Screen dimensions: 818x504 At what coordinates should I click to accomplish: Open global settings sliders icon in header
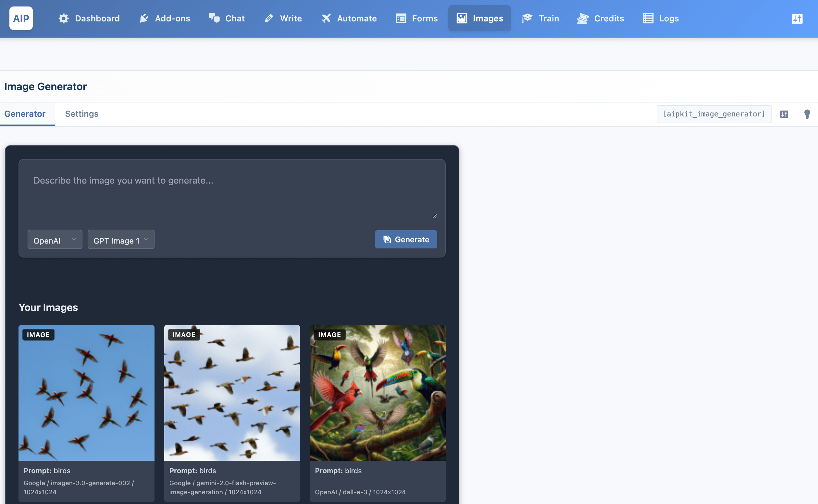point(797,19)
